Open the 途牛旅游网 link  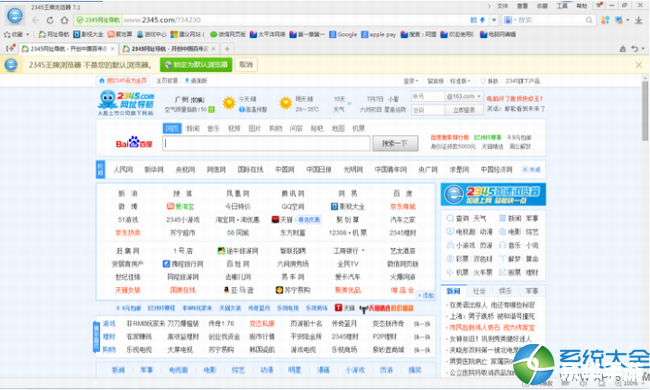point(238,251)
